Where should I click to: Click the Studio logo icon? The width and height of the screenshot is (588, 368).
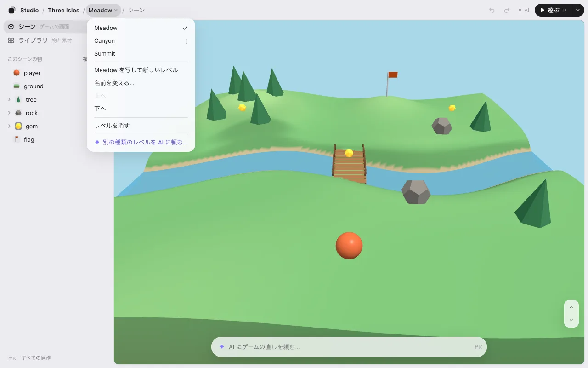(x=12, y=10)
